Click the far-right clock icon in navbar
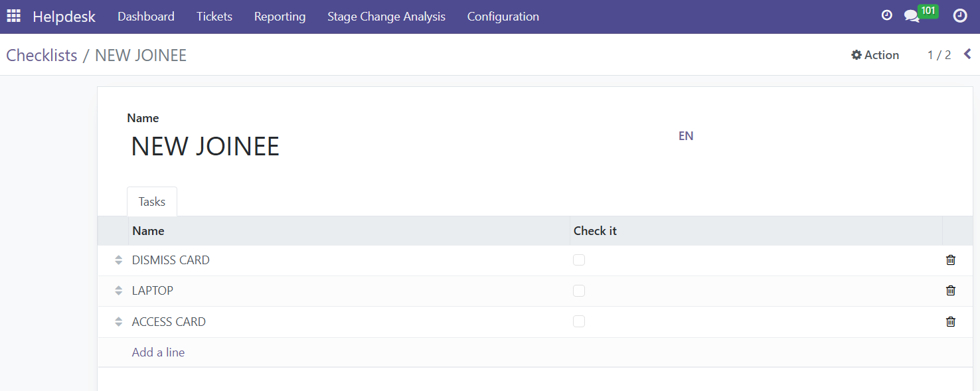The height and width of the screenshot is (391, 980). click(x=960, y=16)
